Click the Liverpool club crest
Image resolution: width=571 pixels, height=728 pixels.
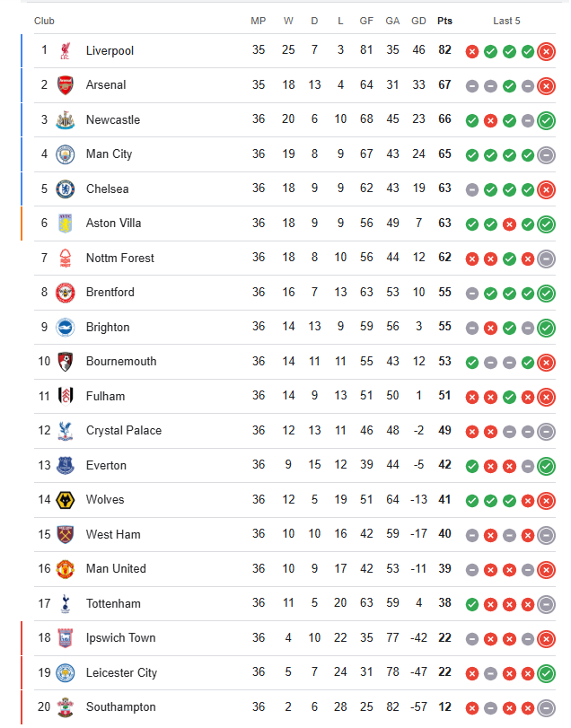[x=66, y=50]
